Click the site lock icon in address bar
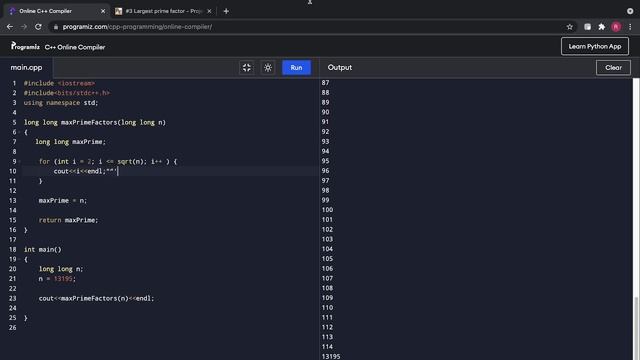Screen dimensions: 640x360 (56, 27)
